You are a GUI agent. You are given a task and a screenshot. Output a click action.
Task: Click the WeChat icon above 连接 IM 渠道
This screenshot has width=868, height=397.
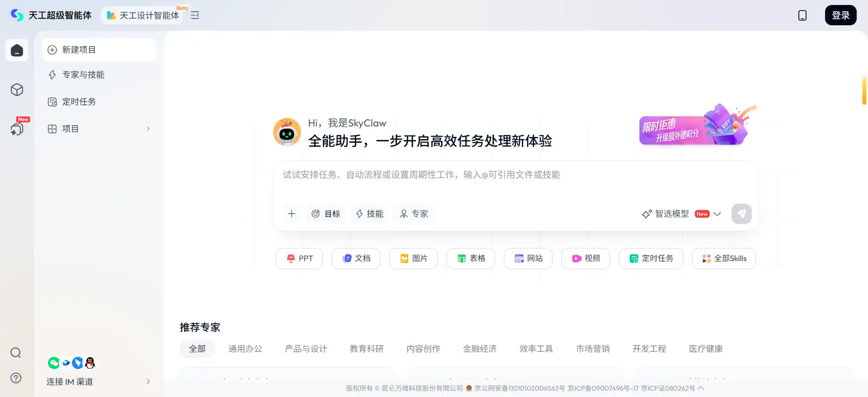53,363
